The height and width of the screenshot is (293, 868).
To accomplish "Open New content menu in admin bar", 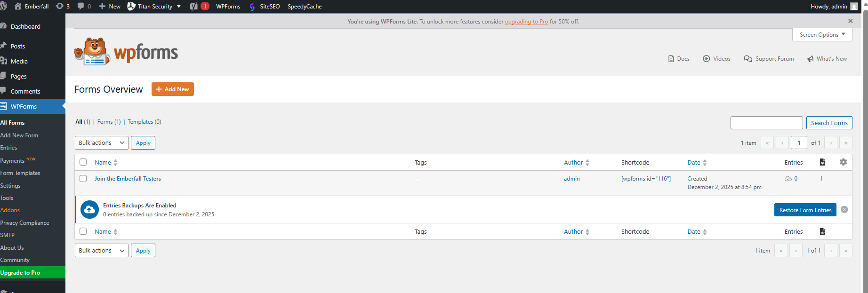I will pos(110,6).
